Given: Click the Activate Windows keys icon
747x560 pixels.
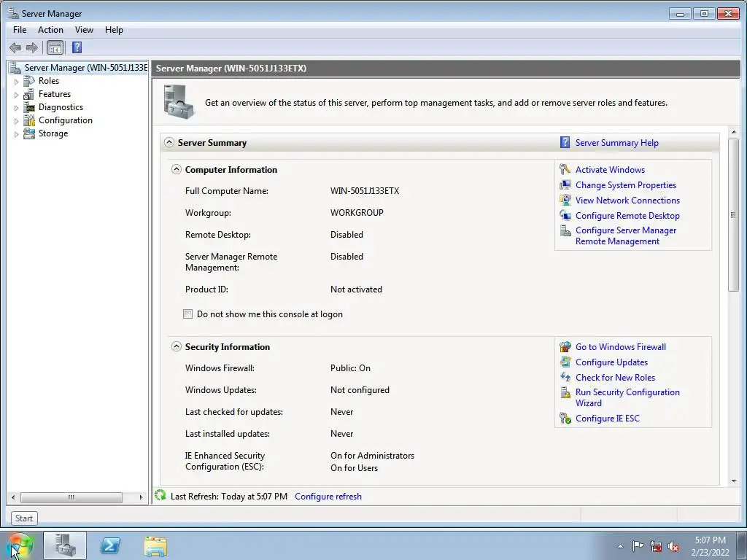Looking at the screenshot, I should point(565,169).
